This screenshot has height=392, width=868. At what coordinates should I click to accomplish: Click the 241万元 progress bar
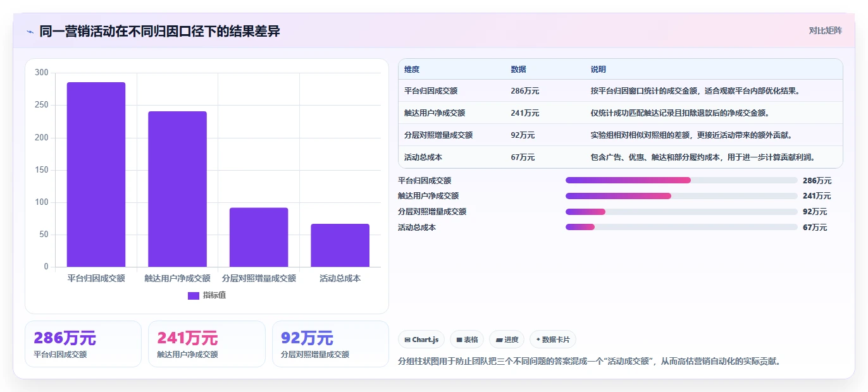pos(681,196)
